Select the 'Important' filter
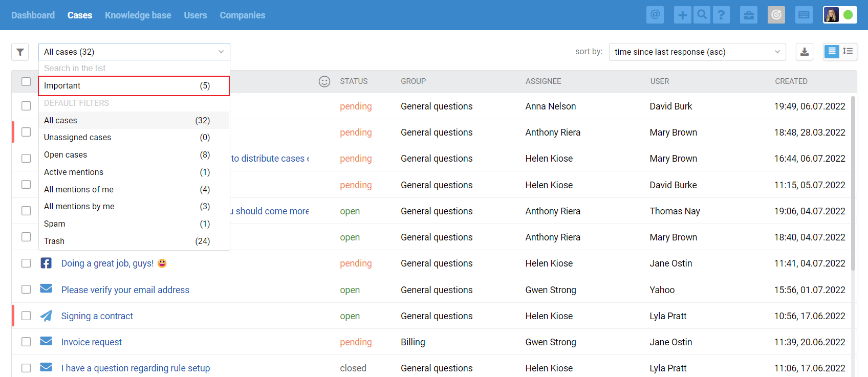The image size is (868, 377). pyautogui.click(x=134, y=86)
